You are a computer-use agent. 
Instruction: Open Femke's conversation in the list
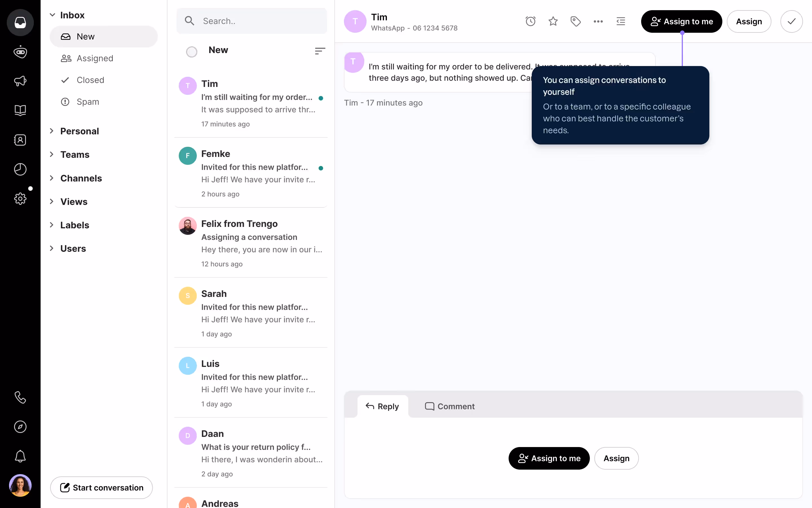251,173
